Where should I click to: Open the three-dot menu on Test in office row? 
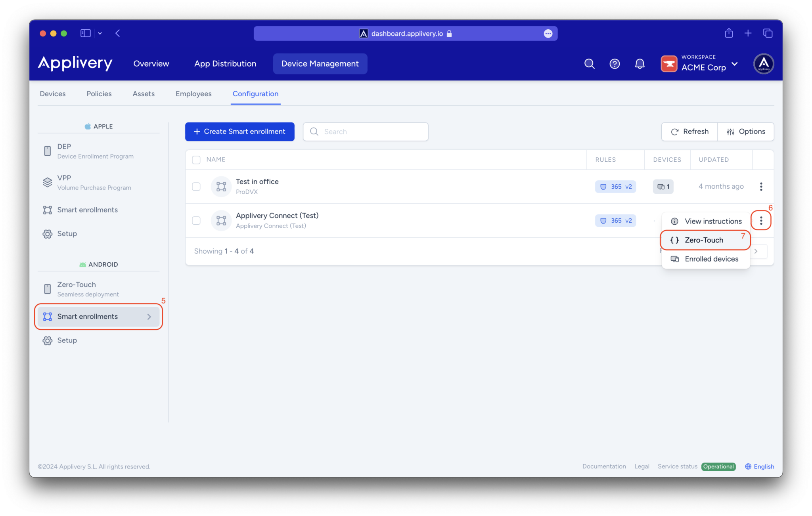(x=761, y=186)
